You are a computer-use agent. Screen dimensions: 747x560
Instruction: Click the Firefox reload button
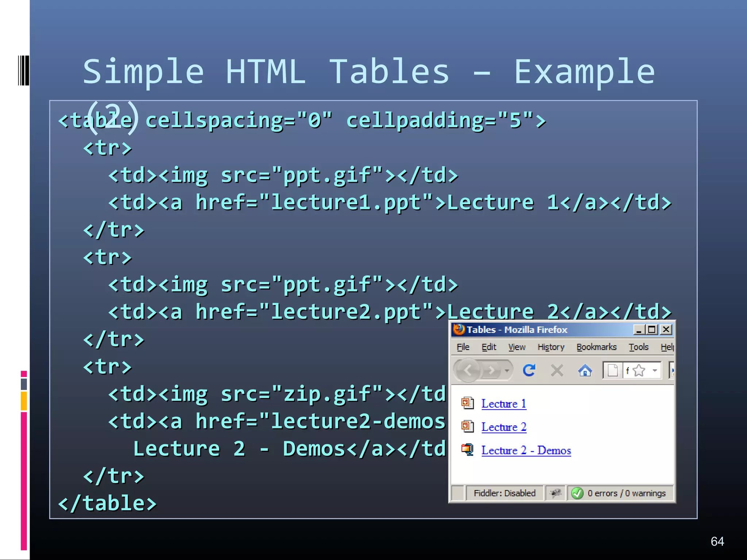point(529,370)
